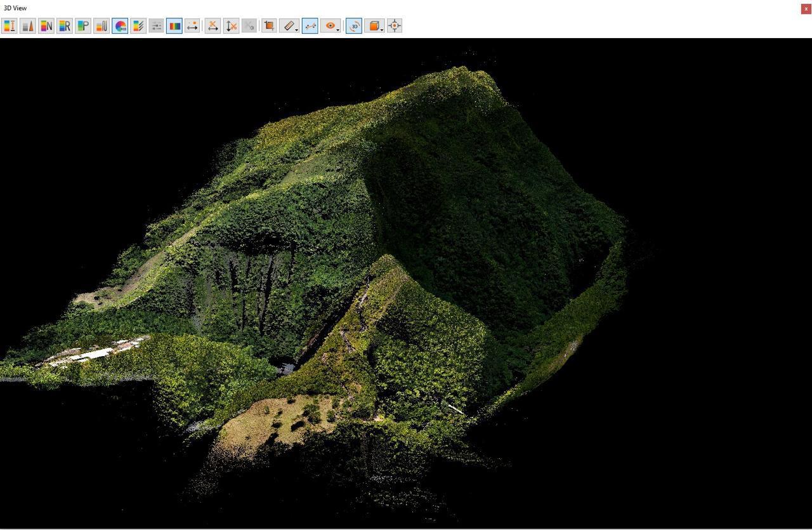Expand the eye visibility dropdown arrow
The width and height of the screenshot is (812, 530).
pyautogui.click(x=338, y=29)
